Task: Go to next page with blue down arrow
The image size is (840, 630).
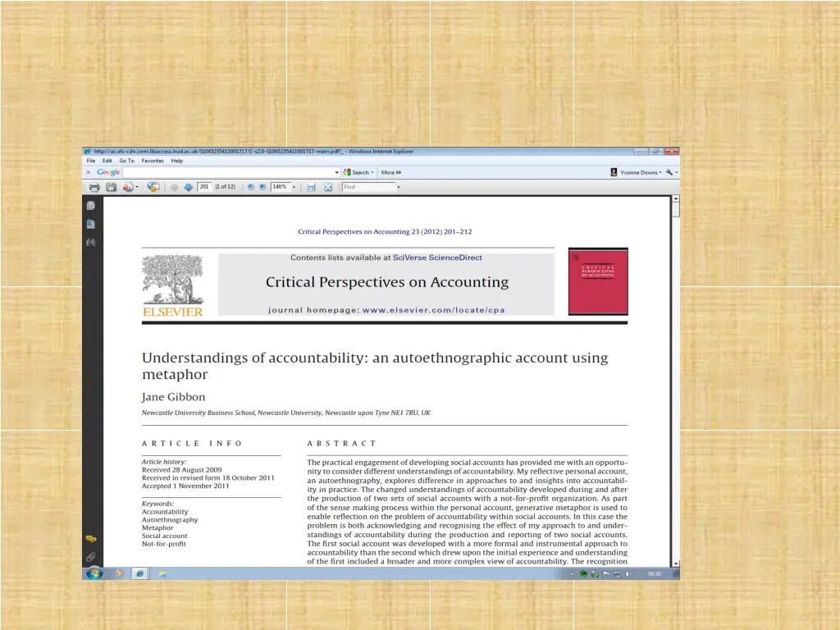Action: coord(188,187)
